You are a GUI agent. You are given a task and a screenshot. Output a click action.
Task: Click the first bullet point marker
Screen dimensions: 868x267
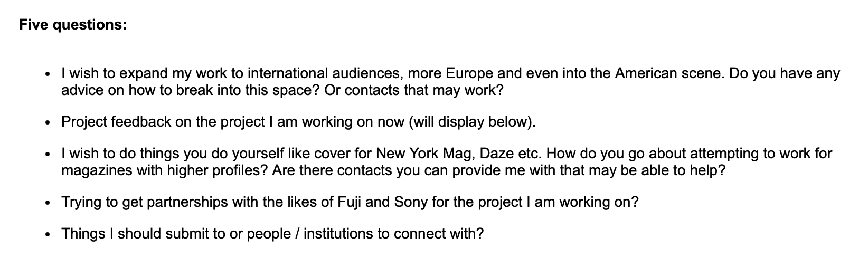coord(48,74)
